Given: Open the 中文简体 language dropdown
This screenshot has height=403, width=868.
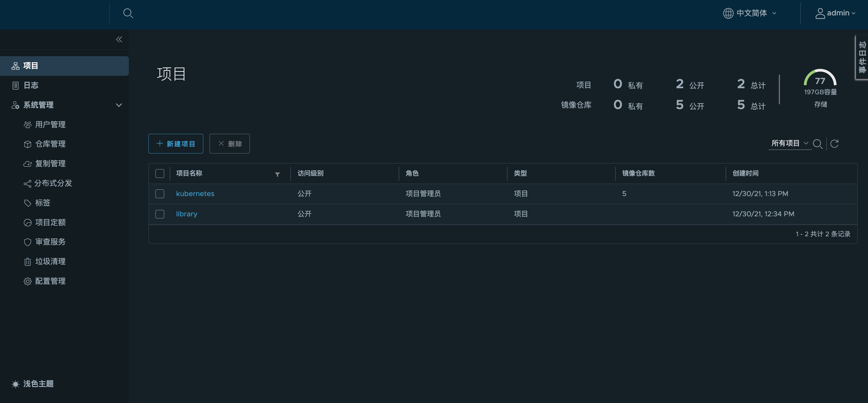Looking at the screenshot, I should [x=750, y=13].
